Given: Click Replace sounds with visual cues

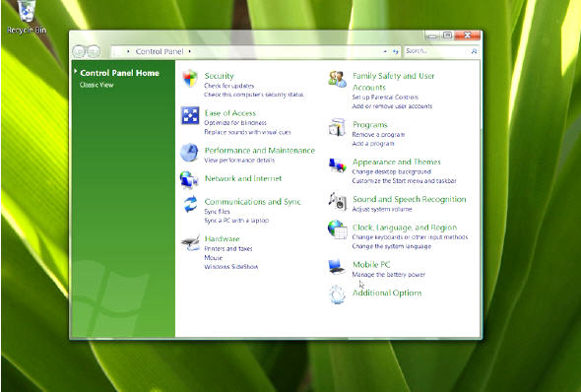Looking at the screenshot, I should pyautogui.click(x=247, y=132).
